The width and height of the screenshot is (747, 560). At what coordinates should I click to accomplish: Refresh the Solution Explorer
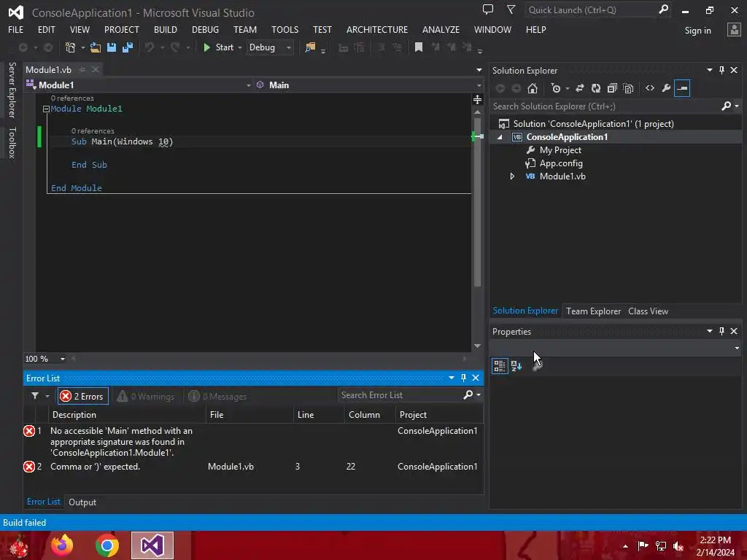tap(596, 88)
